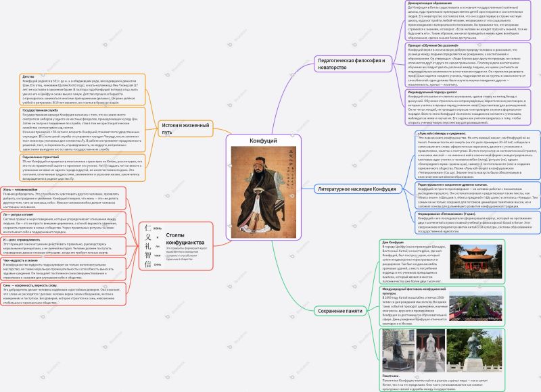Select the Ли — ритуал и этикет card
The height and width of the screenshot is (392, 541).
click(x=63, y=223)
